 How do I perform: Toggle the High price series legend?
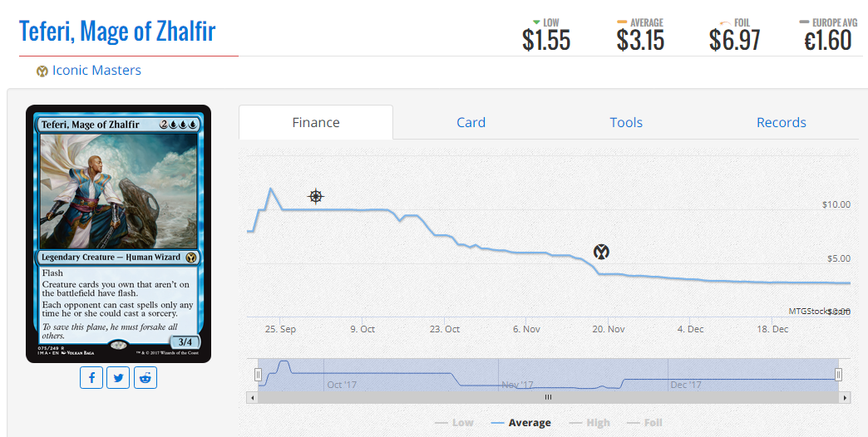tap(589, 423)
